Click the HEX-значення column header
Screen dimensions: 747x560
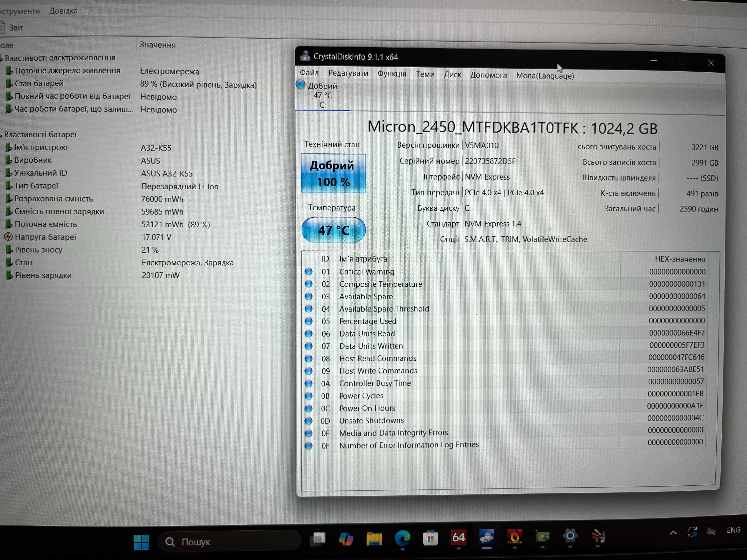(680, 259)
